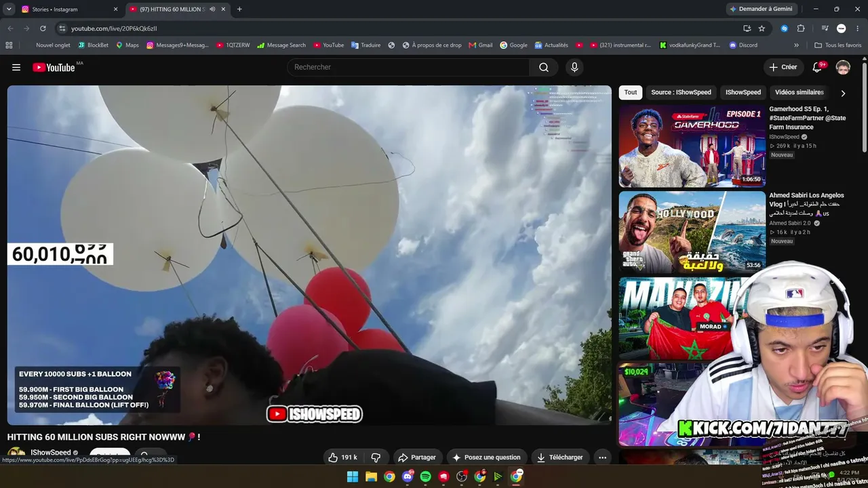
Task: Open Ahmed Sabiri Los Angeles Vlog thumbnail
Action: (692, 232)
